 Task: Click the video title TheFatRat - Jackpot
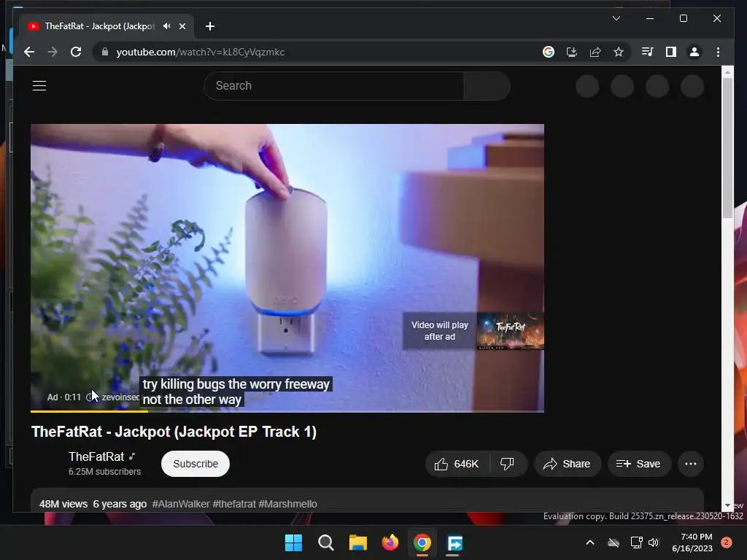pyautogui.click(x=174, y=432)
